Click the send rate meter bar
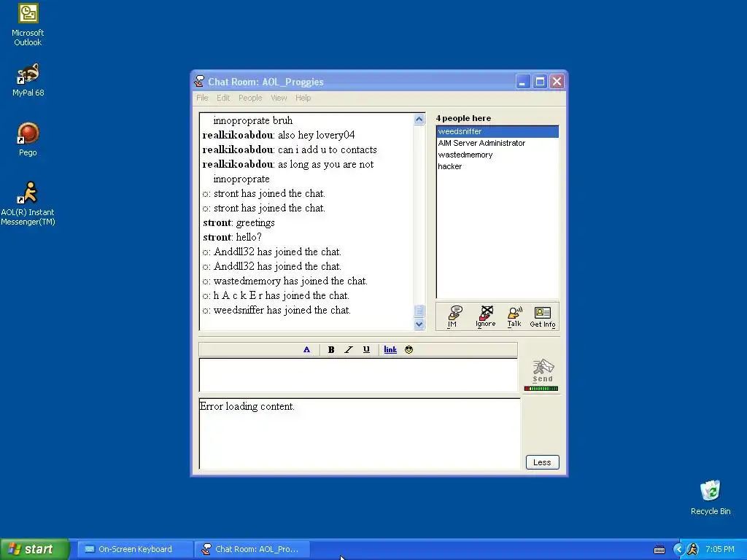This screenshot has width=747, height=560. [541, 389]
